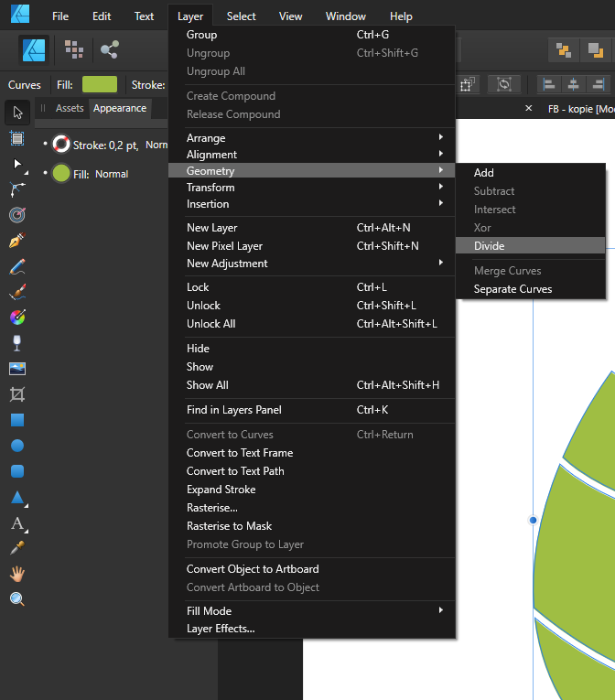Choose the Ellipse shape tool

point(16,446)
